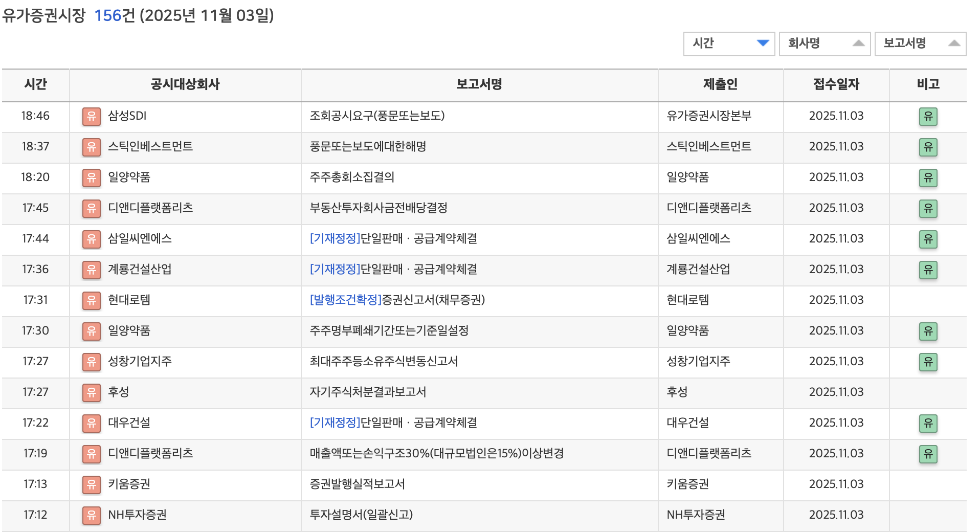Click the red 유 icon beside NH투자증권
Image resolution: width=980 pixels, height=532 pixels.
point(91,515)
